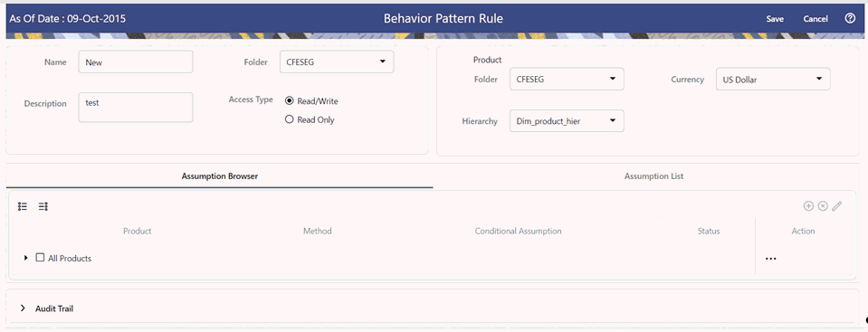Click the edit assumption pencil icon
Screen dimensions: 868x332
(x=837, y=206)
